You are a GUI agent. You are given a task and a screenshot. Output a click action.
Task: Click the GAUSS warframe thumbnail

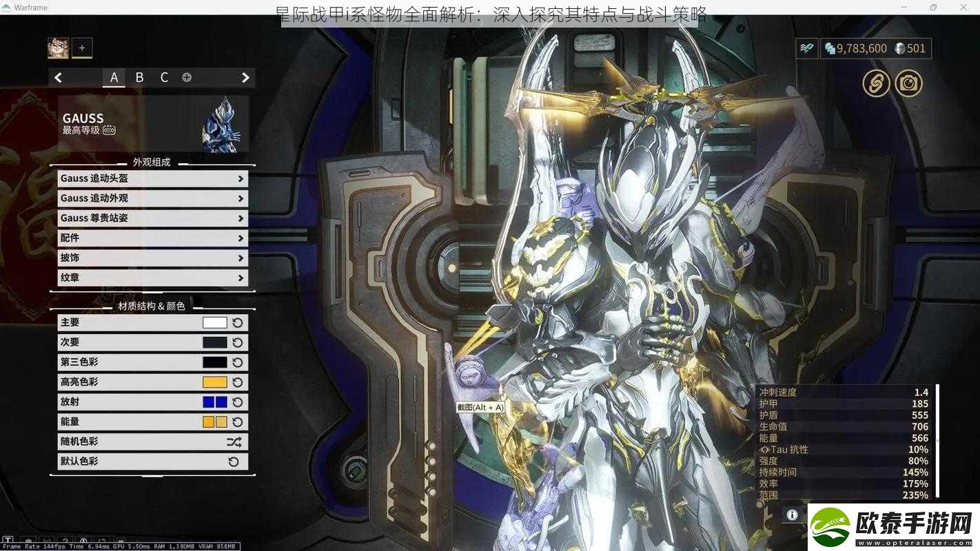click(220, 124)
